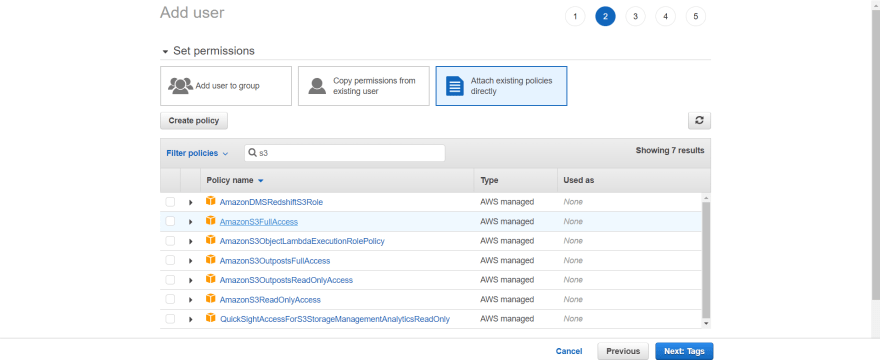The image size is (880, 360).
Task: Click the refresh policies icon button
Action: click(699, 120)
